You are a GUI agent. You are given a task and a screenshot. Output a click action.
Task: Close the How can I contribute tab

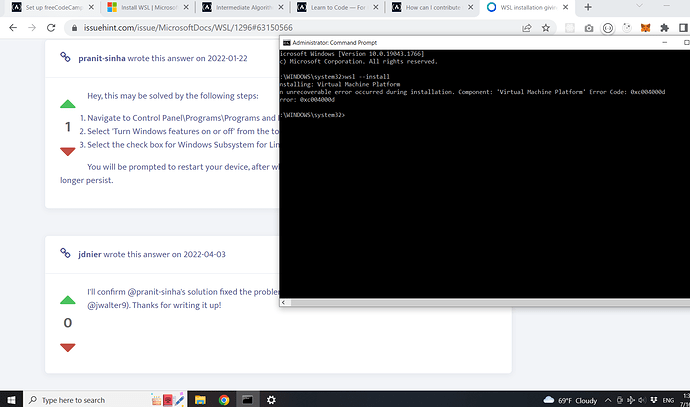point(471,7)
